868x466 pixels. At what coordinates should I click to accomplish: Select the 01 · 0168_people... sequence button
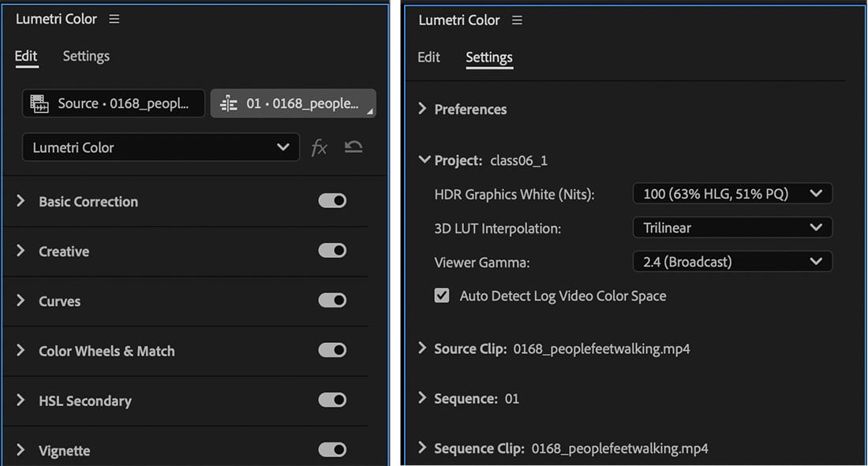[294, 103]
